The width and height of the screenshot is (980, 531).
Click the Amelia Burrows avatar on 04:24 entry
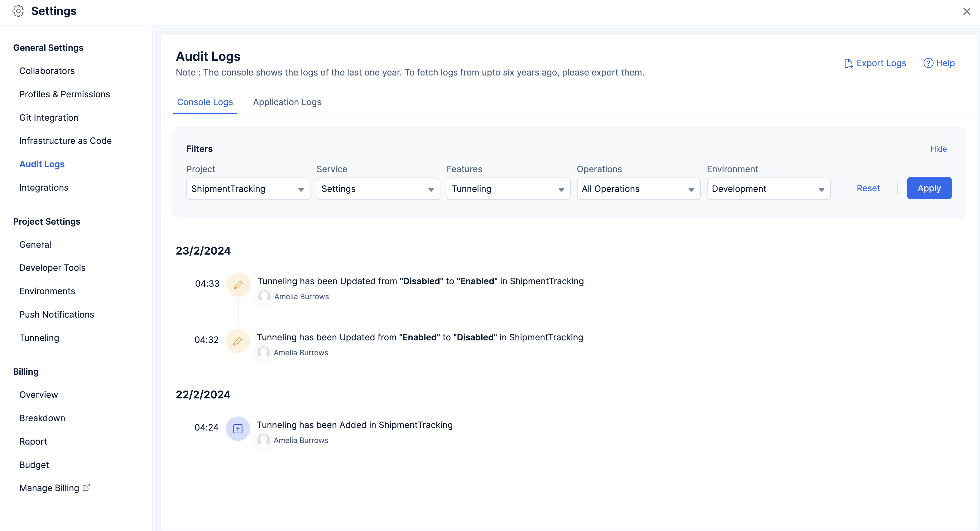tap(264, 440)
